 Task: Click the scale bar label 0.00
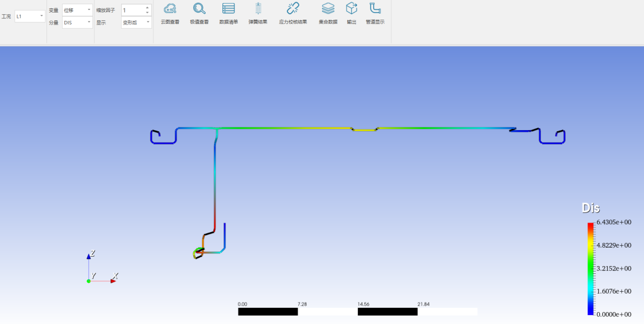[x=242, y=304]
